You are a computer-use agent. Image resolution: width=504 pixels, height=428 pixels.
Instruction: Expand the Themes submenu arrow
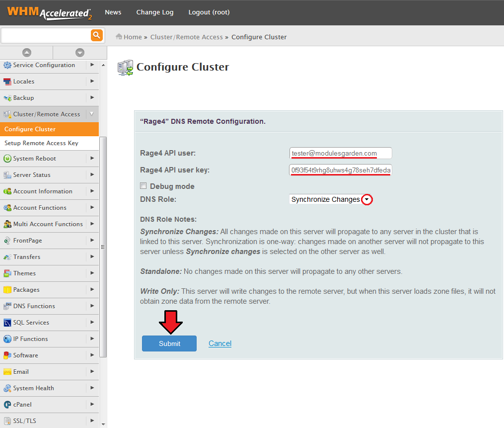click(x=92, y=273)
